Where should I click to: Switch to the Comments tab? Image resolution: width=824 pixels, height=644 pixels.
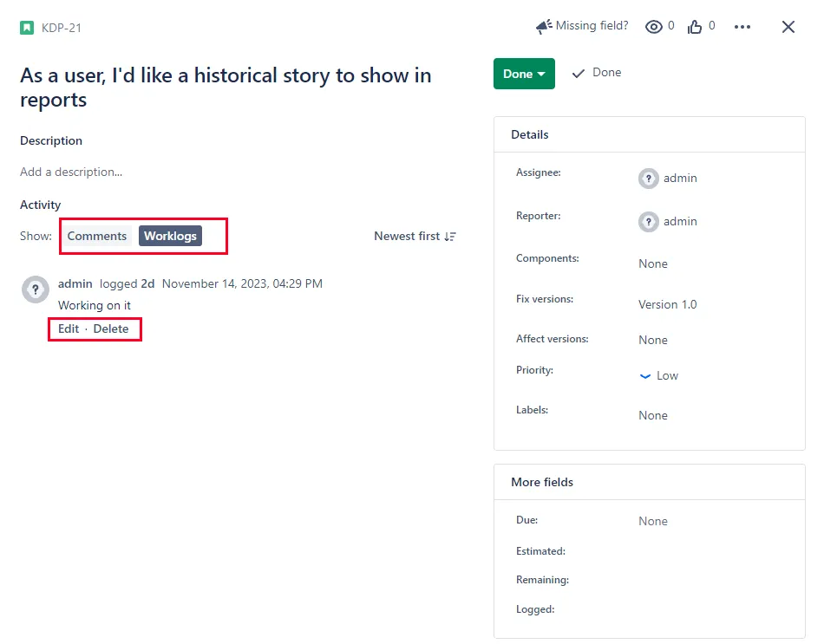click(x=96, y=236)
